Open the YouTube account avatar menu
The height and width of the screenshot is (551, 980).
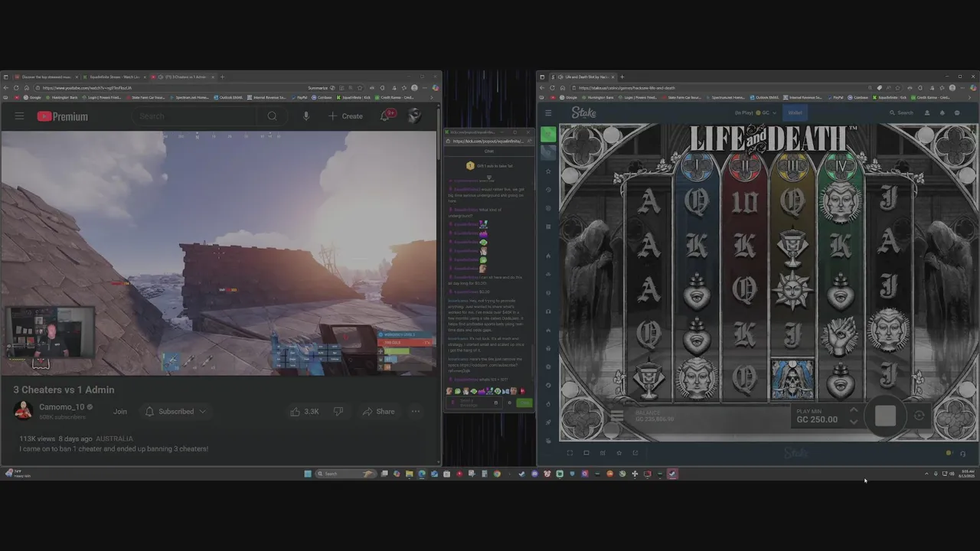[414, 116]
